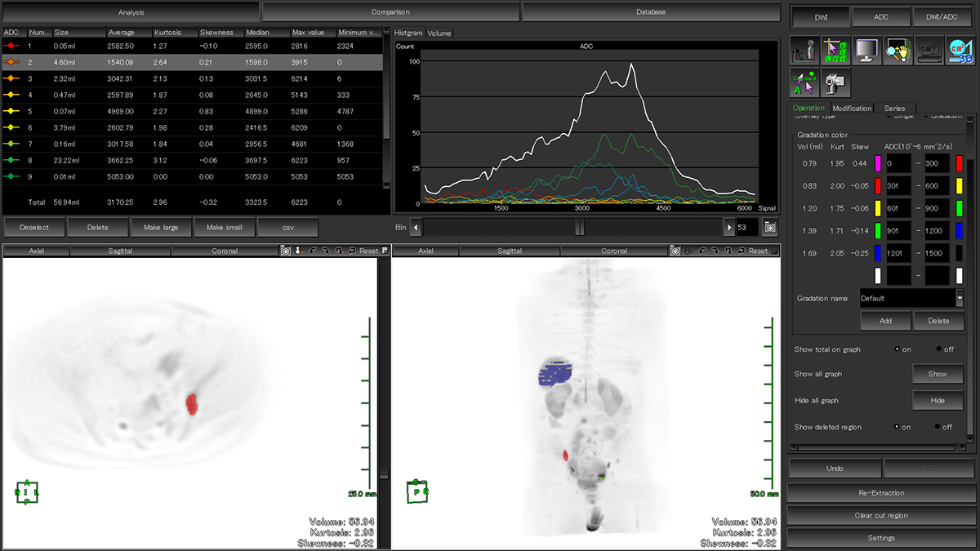This screenshot has height=551, width=980.
Task: Click the Bin value field showing 53
Action: pos(747,229)
